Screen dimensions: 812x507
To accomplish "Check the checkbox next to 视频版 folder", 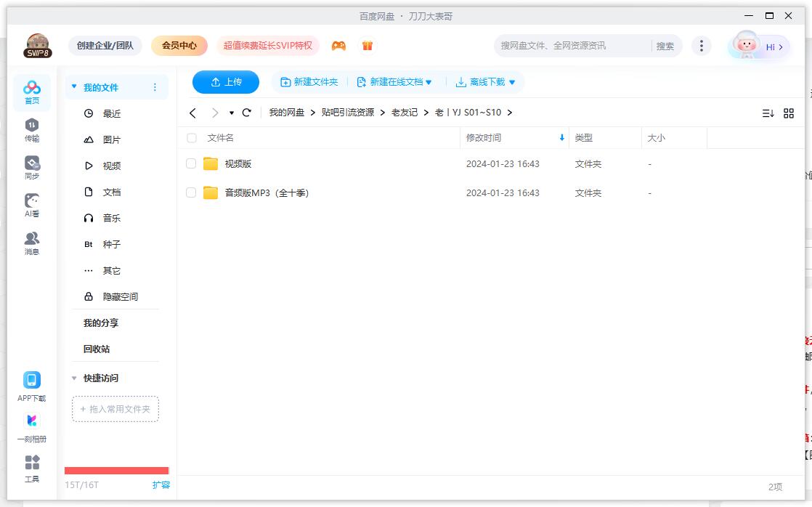I will pos(191,163).
